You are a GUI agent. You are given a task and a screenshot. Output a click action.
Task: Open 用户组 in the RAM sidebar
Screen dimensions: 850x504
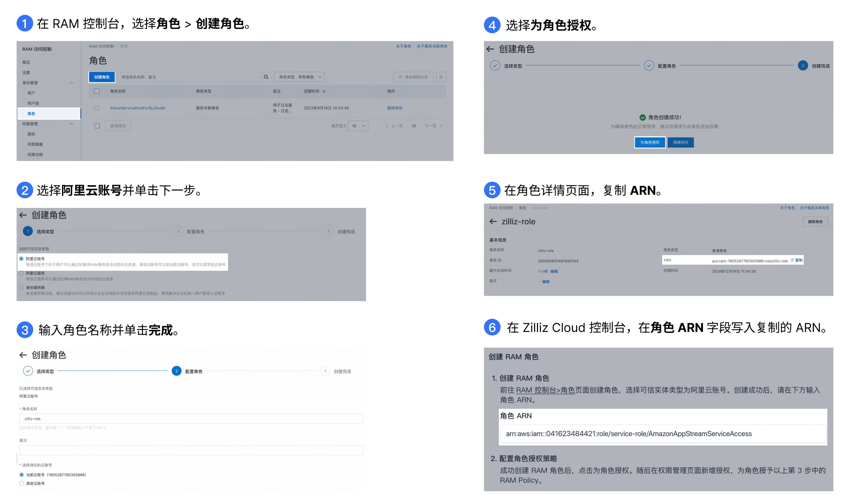click(x=33, y=103)
